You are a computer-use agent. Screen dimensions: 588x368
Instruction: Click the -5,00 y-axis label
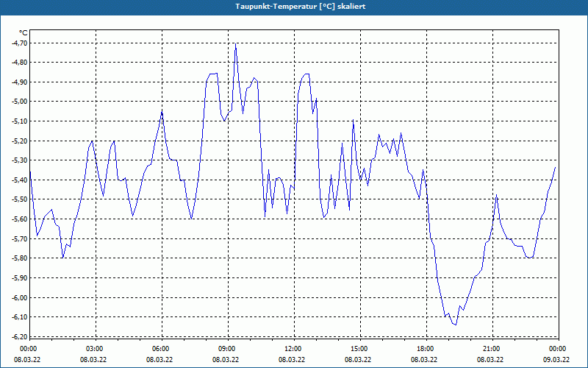[x=20, y=102]
